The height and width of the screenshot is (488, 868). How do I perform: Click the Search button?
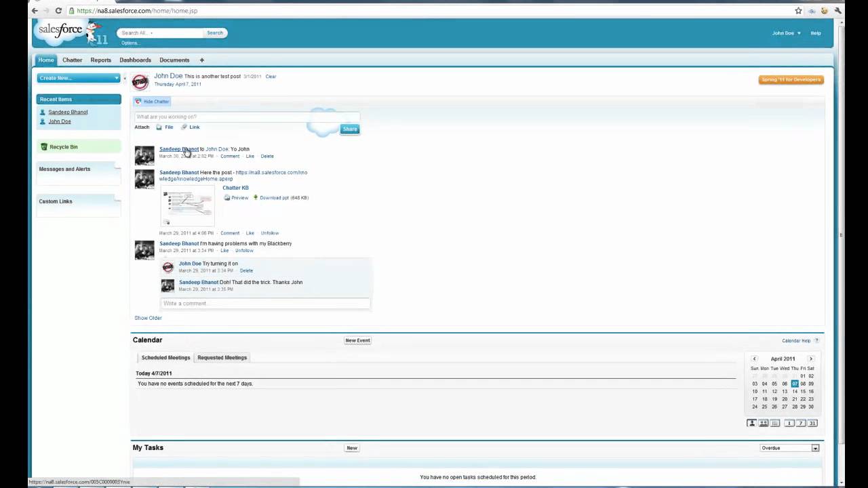pos(215,33)
